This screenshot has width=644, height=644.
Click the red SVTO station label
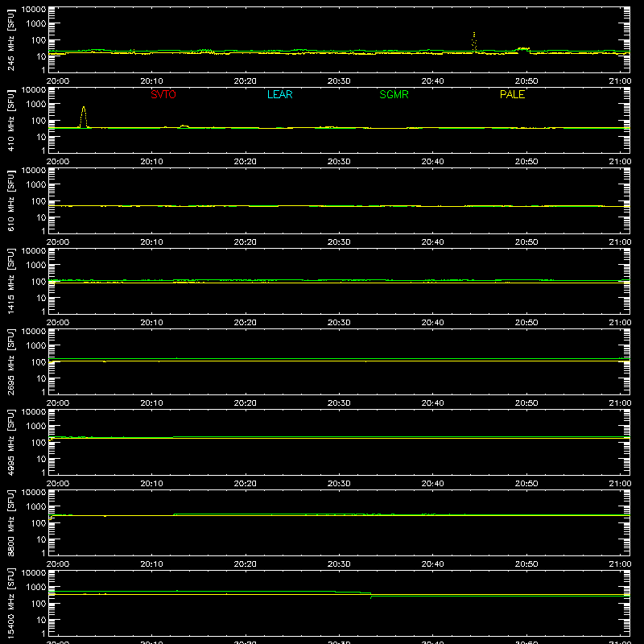[x=163, y=94]
